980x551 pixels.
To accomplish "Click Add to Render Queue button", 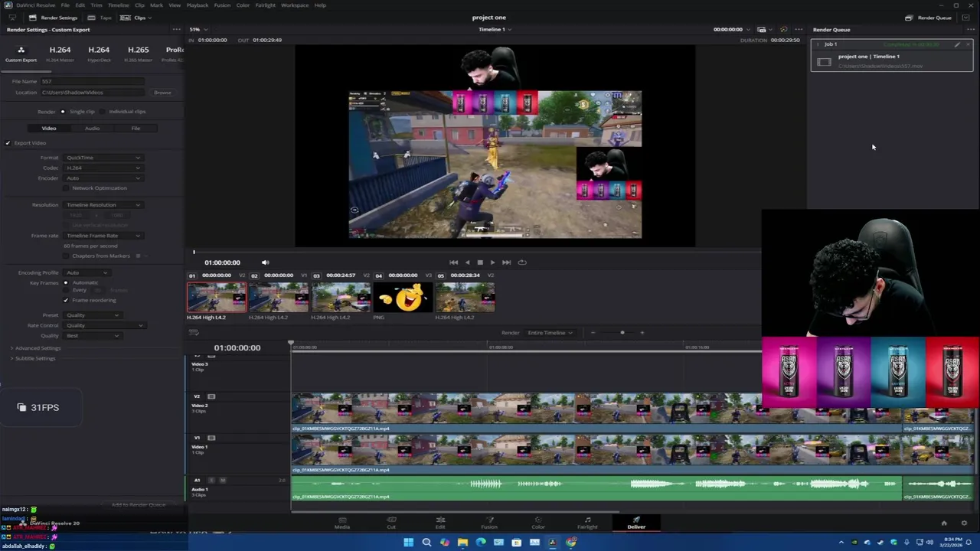I will (138, 505).
